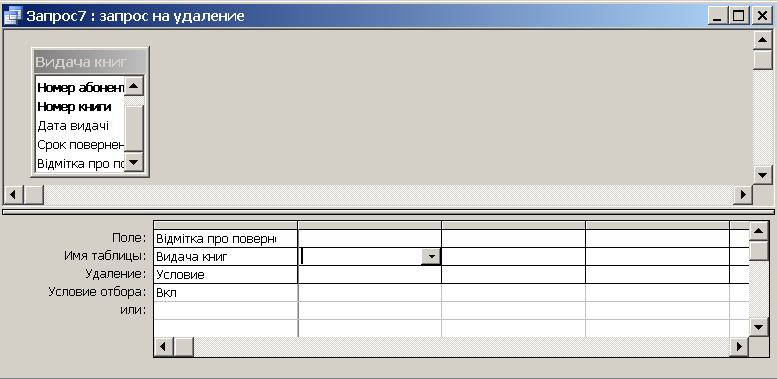Image resolution: width=777 pixels, height=379 pixels.
Task: Select the 'Номер книги' field in table list
Action: coord(80,107)
